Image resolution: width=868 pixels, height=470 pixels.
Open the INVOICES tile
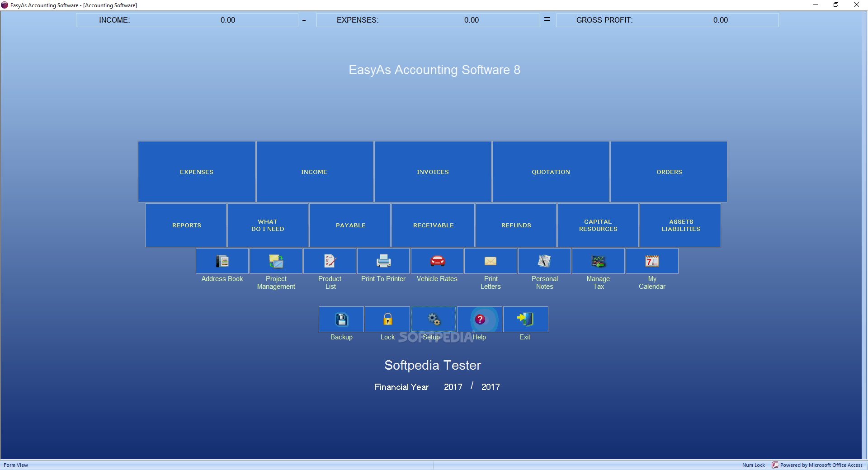click(433, 172)
